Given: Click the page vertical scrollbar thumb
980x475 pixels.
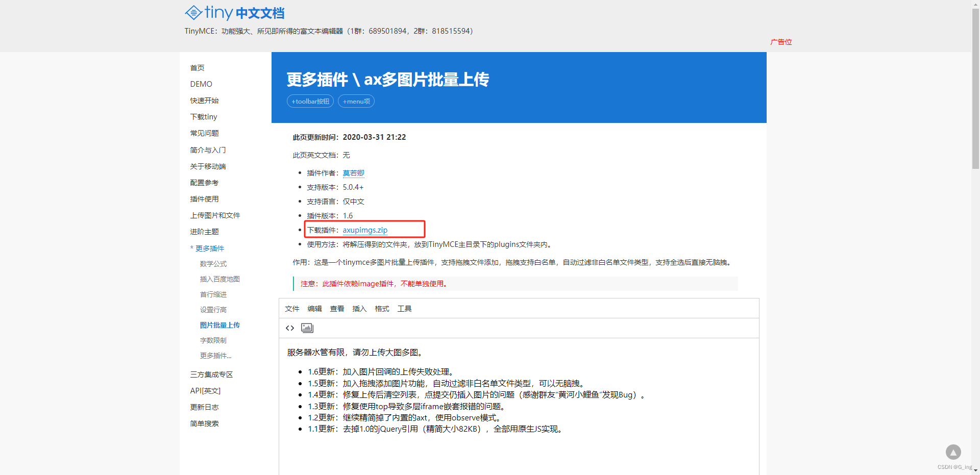Looking at the screenshot, I should coord(975,88).
